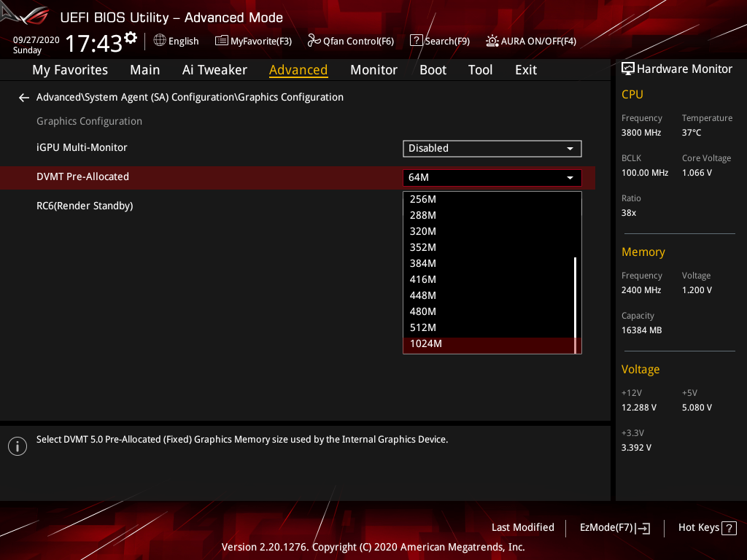
Task: Go to the Boot tab
Action: (433, 70)
